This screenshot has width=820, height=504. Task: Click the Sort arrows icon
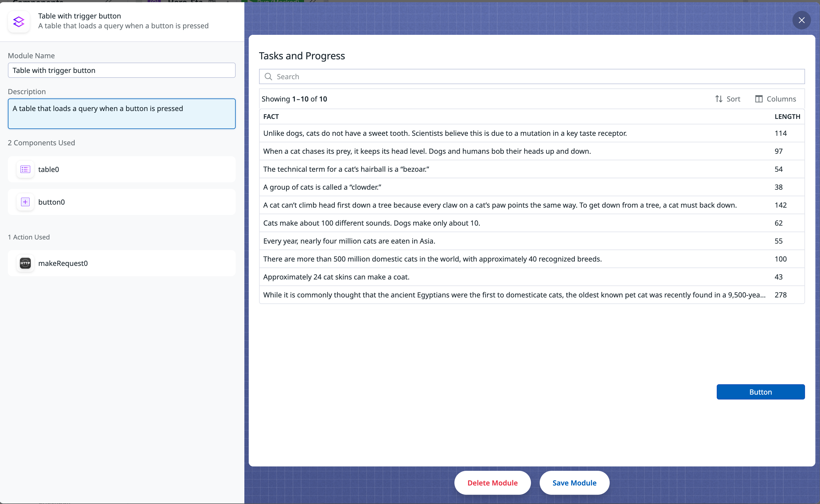(x=719, y=99)
